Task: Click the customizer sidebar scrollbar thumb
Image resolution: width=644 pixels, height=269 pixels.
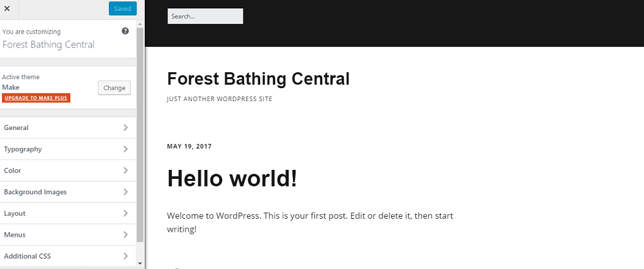Action: click(x=140, y=134)
